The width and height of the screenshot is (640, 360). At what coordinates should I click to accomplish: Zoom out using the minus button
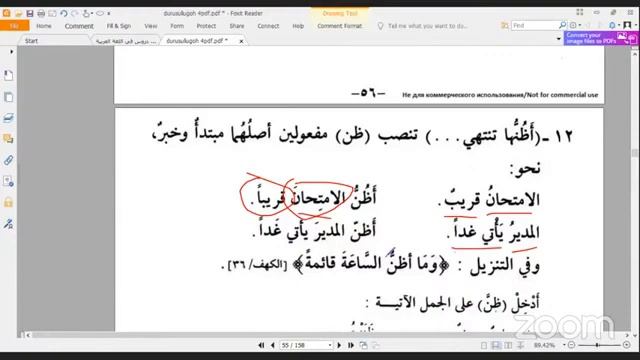[x=571, y=345]
